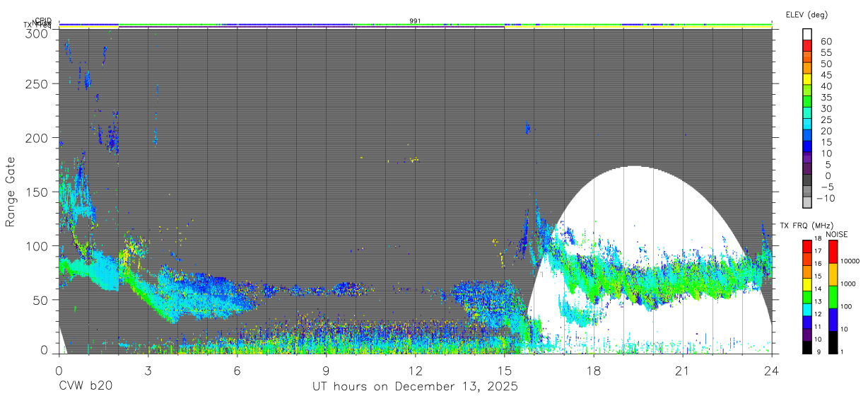Viewport: 868px width, 401px height.
Task: Select purple ELEV swatch between 5 and 10
Action: (807, 158)
